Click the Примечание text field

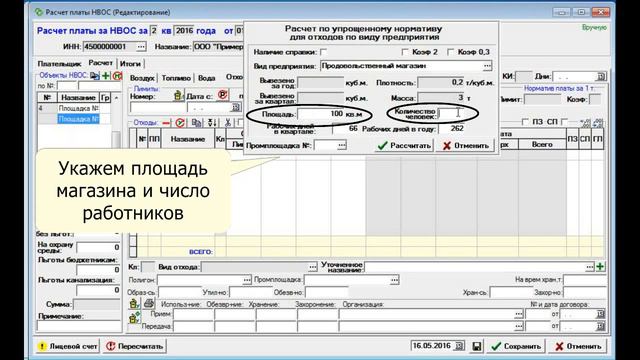79,326
